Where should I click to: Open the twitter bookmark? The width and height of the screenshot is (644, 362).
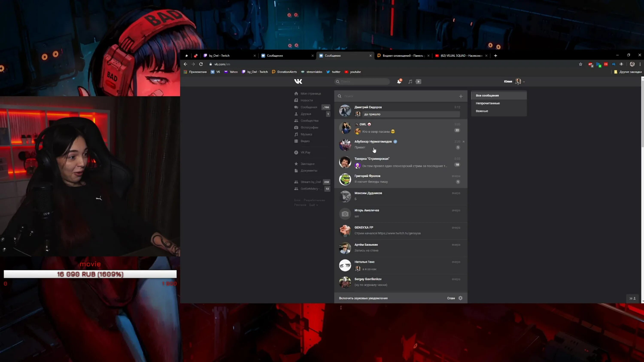pos(333,72)
